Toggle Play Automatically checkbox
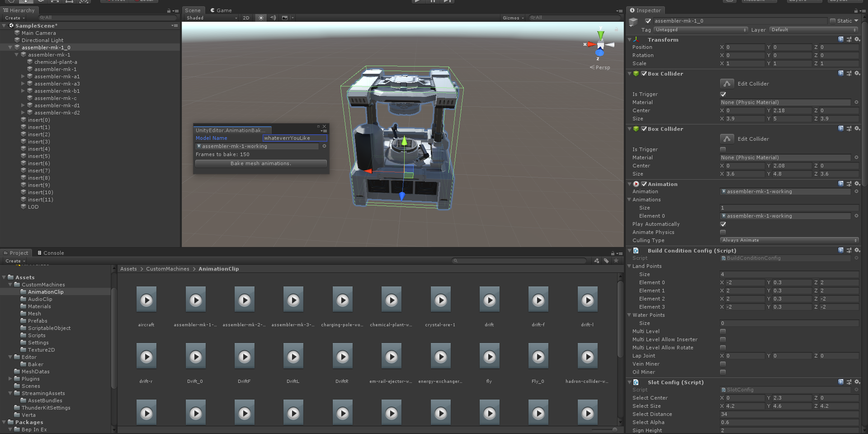 (x=723, y=224)
